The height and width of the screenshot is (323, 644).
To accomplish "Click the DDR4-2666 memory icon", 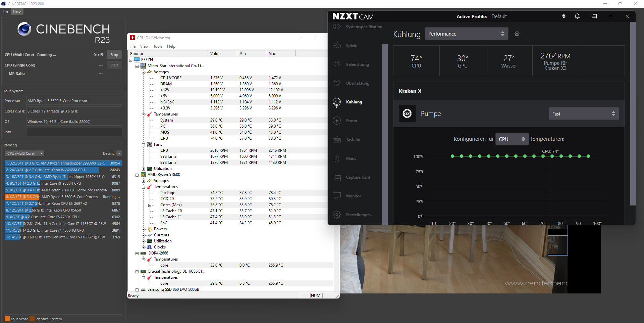I will point(143,253).
